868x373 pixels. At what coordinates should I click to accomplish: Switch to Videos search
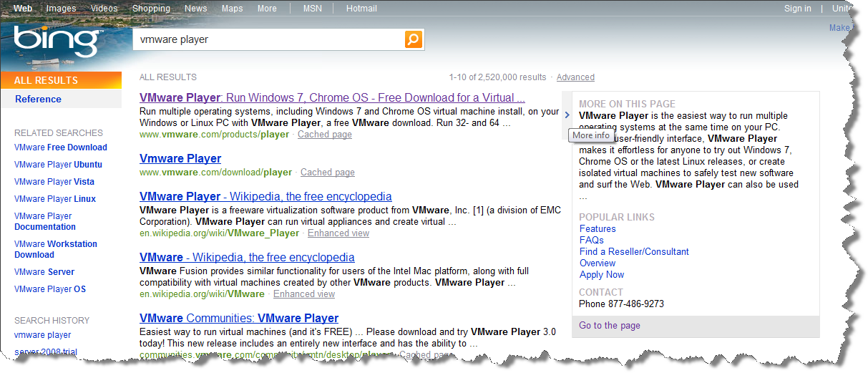click(104, 9)
